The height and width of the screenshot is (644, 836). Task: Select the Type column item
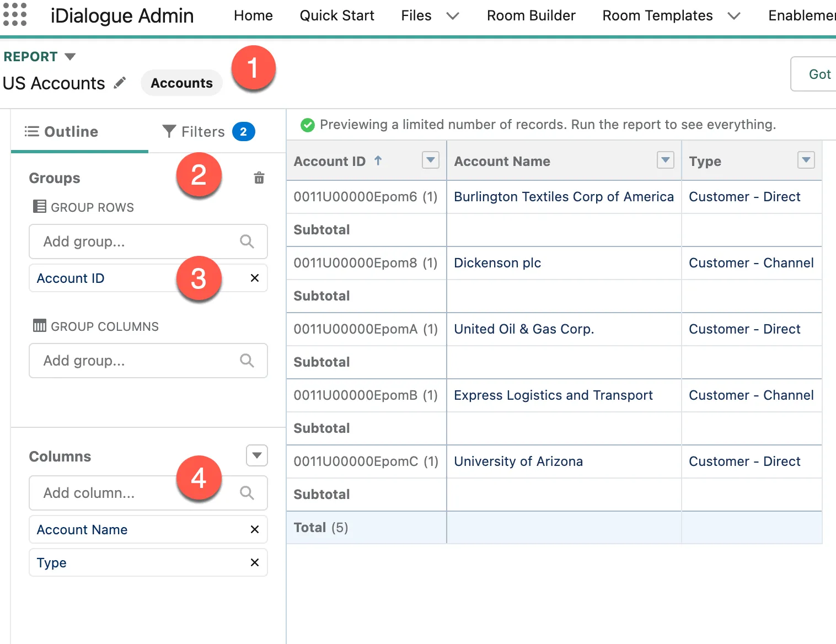(x=148, y=562)
